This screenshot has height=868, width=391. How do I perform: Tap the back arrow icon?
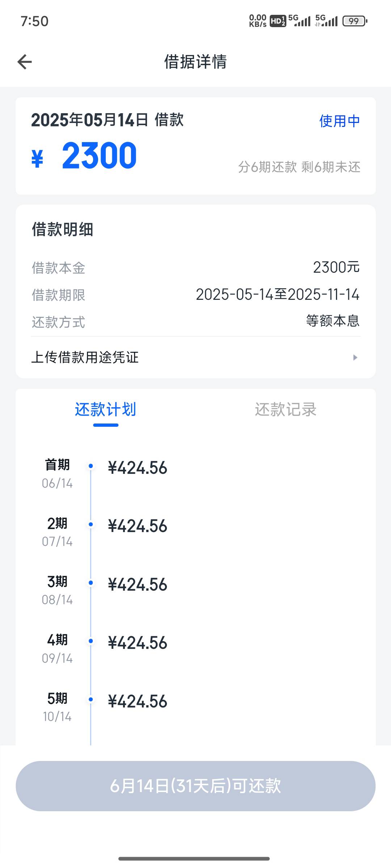(25, 61)
